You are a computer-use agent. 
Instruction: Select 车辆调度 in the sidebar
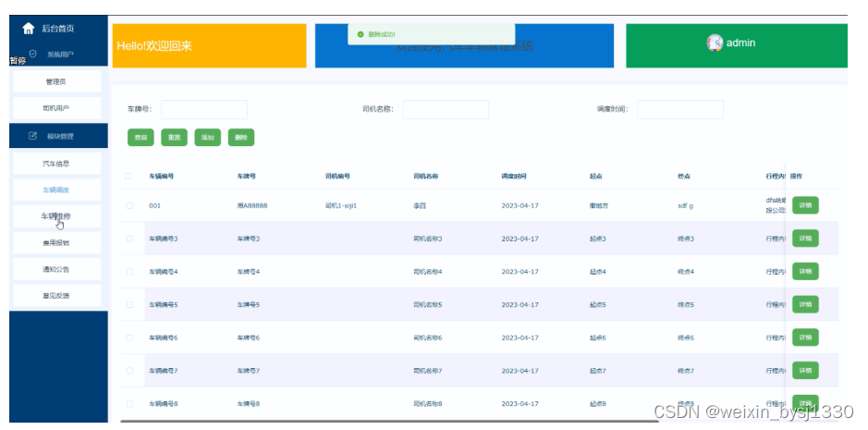pyautogui.click(x=57, y=190)
